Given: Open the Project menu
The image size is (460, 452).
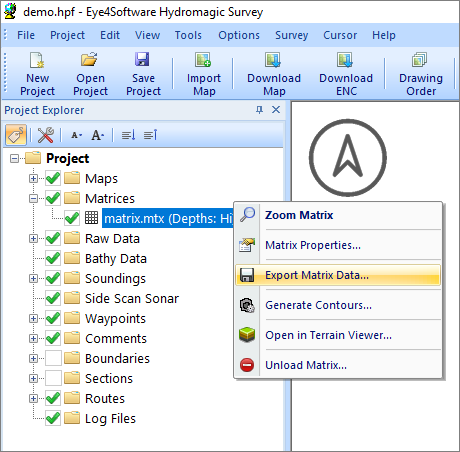Looking at the screenshot, I should tap(67, 35).
